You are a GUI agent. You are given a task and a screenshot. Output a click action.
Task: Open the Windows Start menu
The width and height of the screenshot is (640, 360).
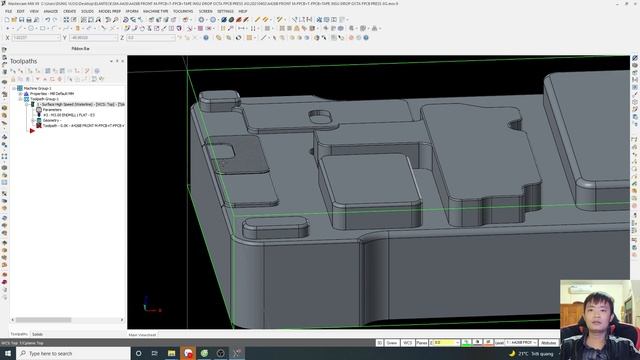click(x=8, y=353)
